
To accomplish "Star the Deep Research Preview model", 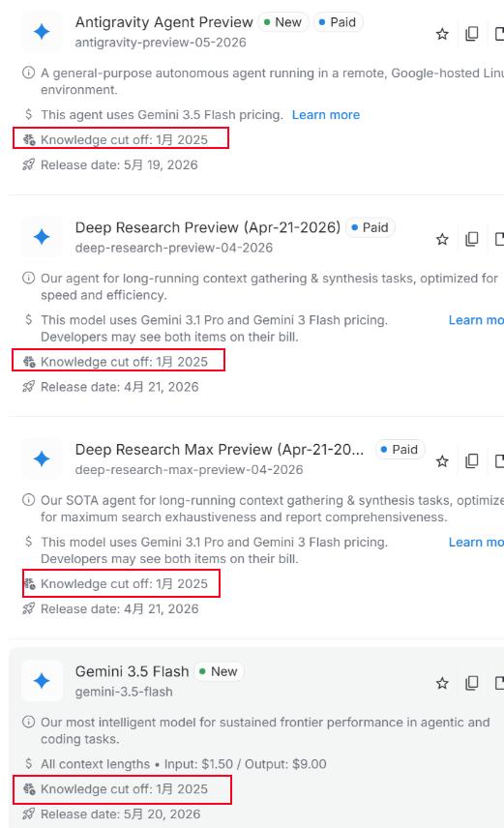I will tap(442, 240).
